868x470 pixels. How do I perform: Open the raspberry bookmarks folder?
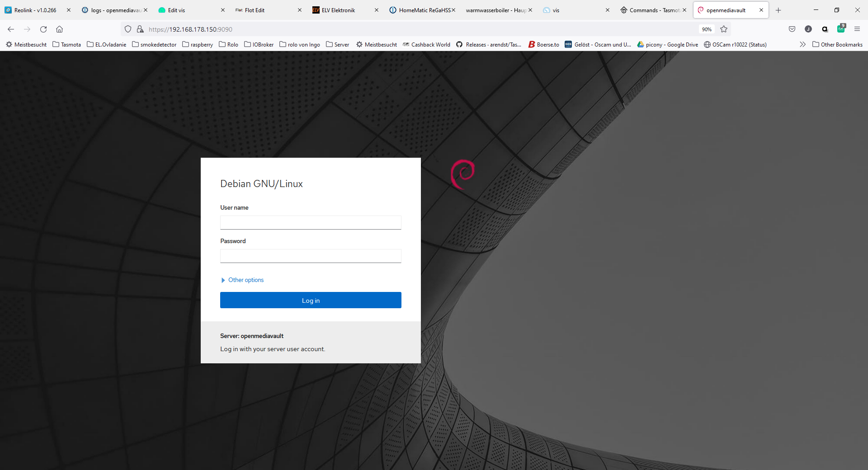click(x=198, y=44)
